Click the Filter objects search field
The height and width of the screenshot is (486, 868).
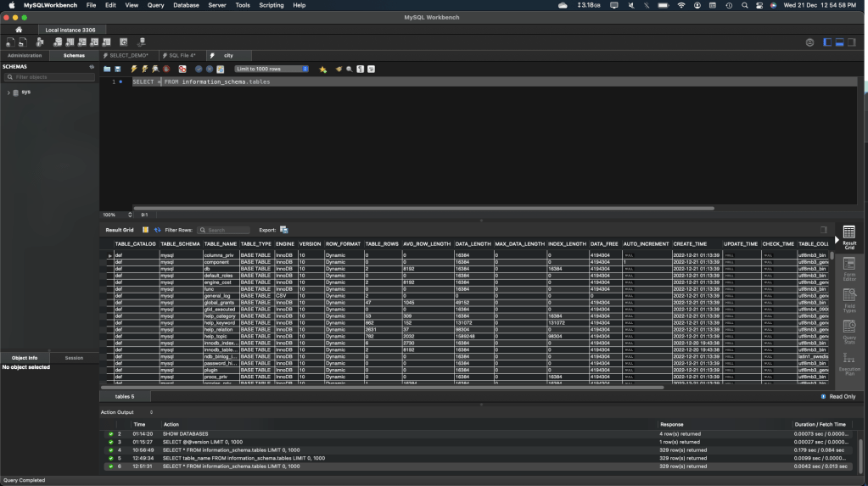coord(49,77)
